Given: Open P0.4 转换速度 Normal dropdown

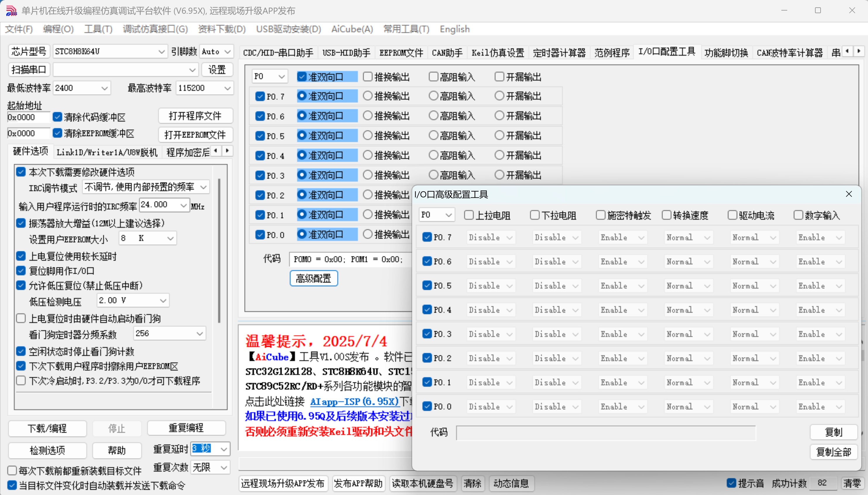Looking at the screenshot, I should point(688,310).
